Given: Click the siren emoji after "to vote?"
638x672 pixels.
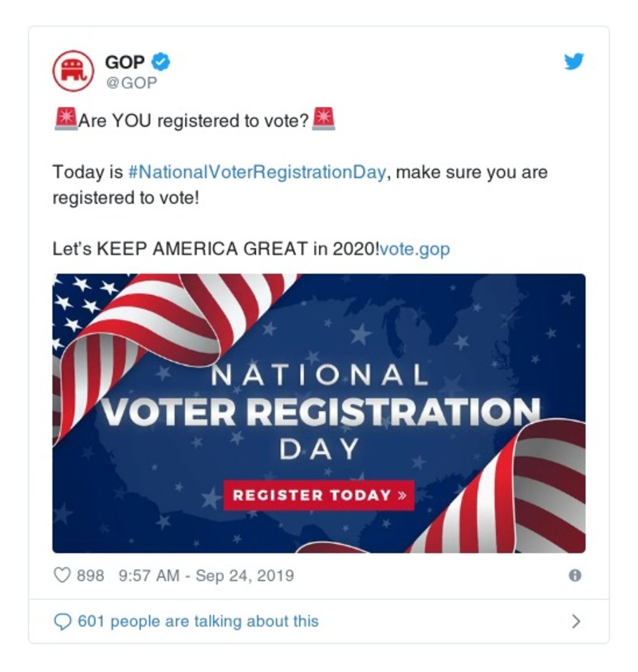Looking at the screenshot, I should (324, 120).
